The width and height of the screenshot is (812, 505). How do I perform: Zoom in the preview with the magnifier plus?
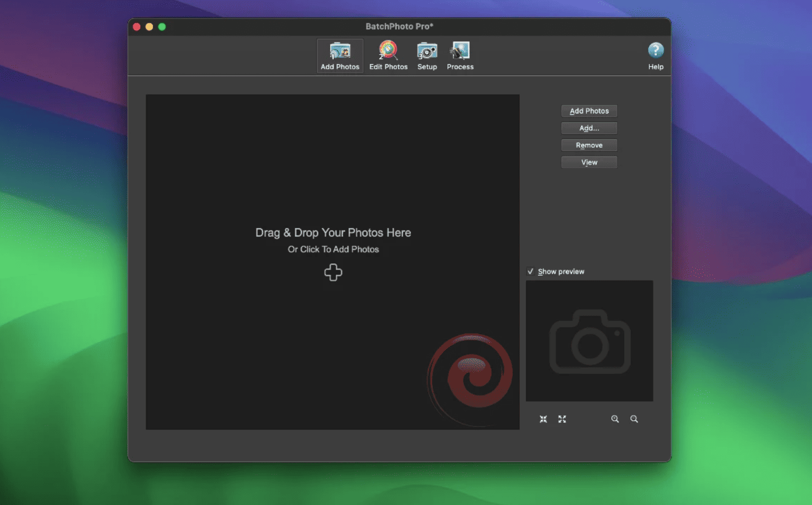615,419
